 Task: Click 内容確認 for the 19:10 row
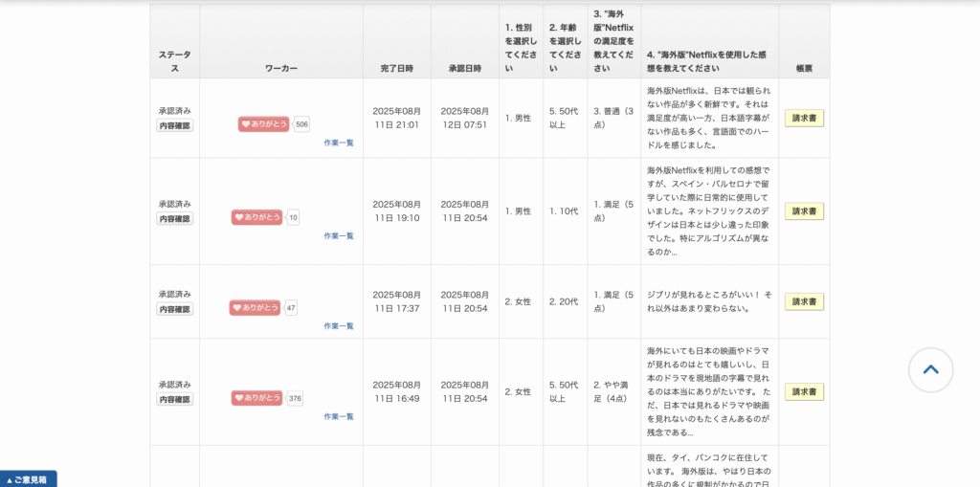174,219
